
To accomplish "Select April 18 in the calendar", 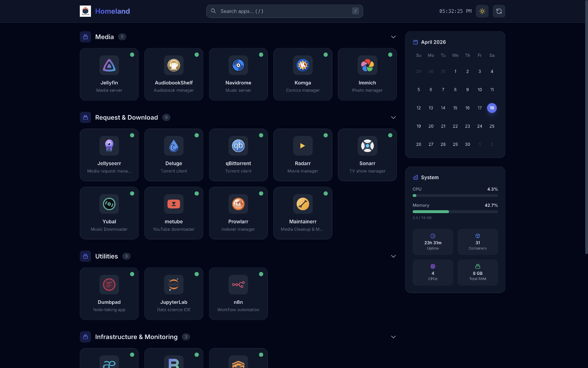I will (492, 108).
